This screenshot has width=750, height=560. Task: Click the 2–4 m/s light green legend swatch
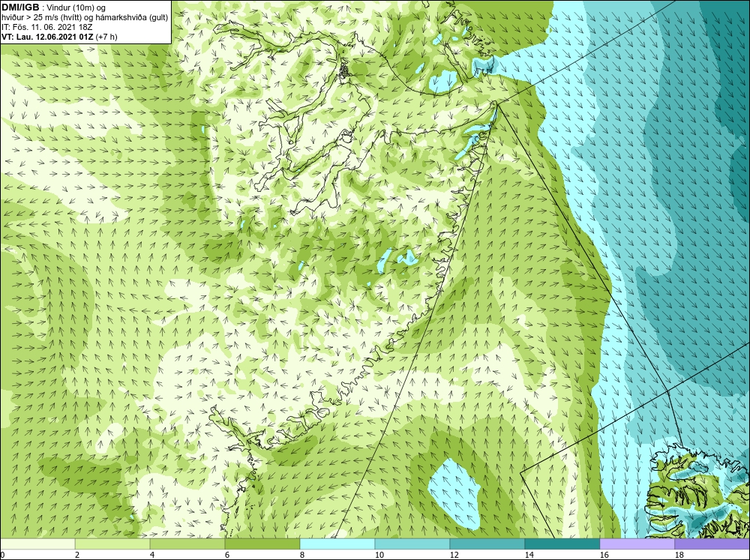coord(112,544)
